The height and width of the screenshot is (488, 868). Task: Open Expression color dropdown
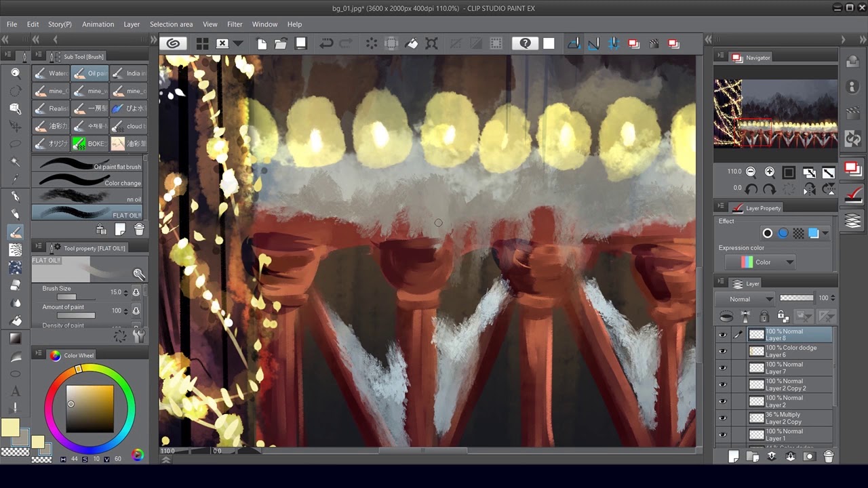[759, 262]
